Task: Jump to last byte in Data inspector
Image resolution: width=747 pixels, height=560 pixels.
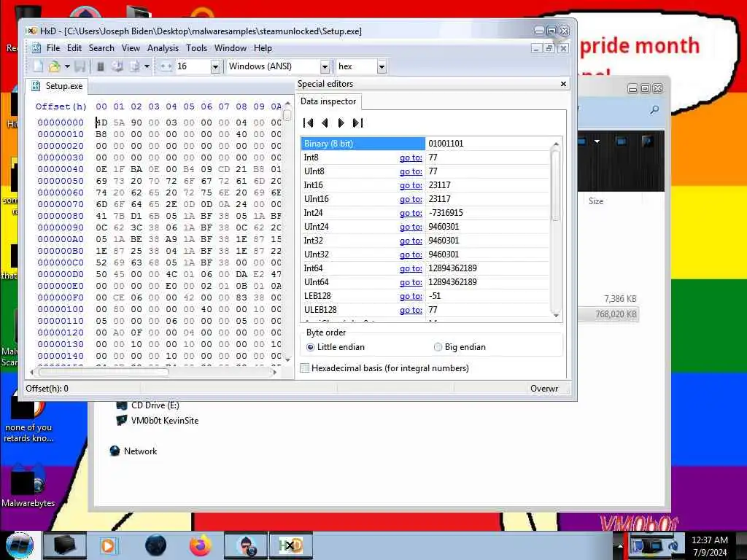Action: pyautogui.click(x=357, y=122)
